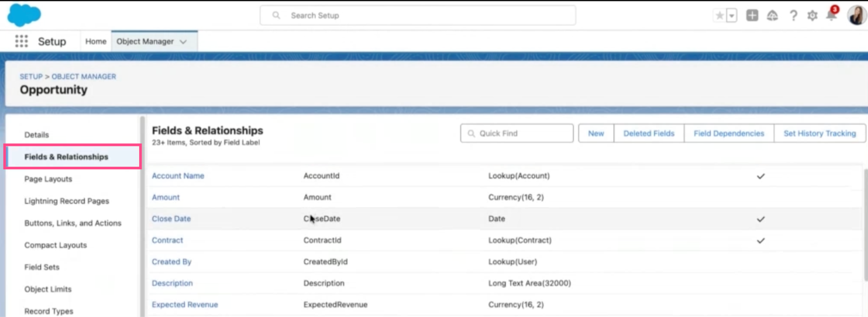This screenshot has width=868, height=317.
Task: Open the Close Date field
Action: pyautogui.click(x=171, y=219)
